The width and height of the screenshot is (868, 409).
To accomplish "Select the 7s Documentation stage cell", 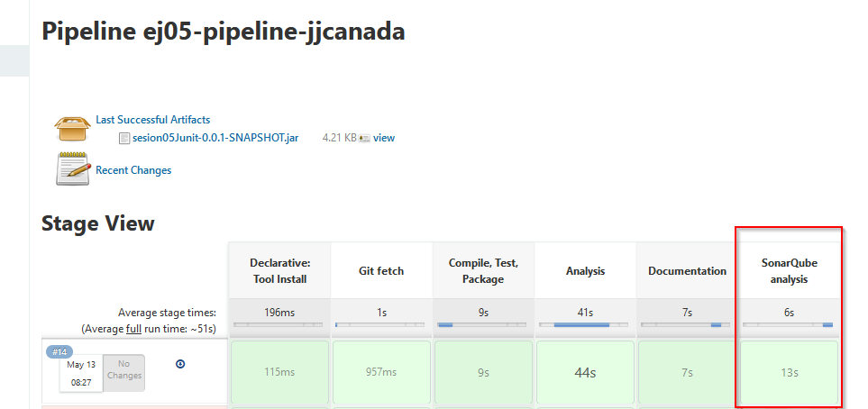I will [687, 372].
